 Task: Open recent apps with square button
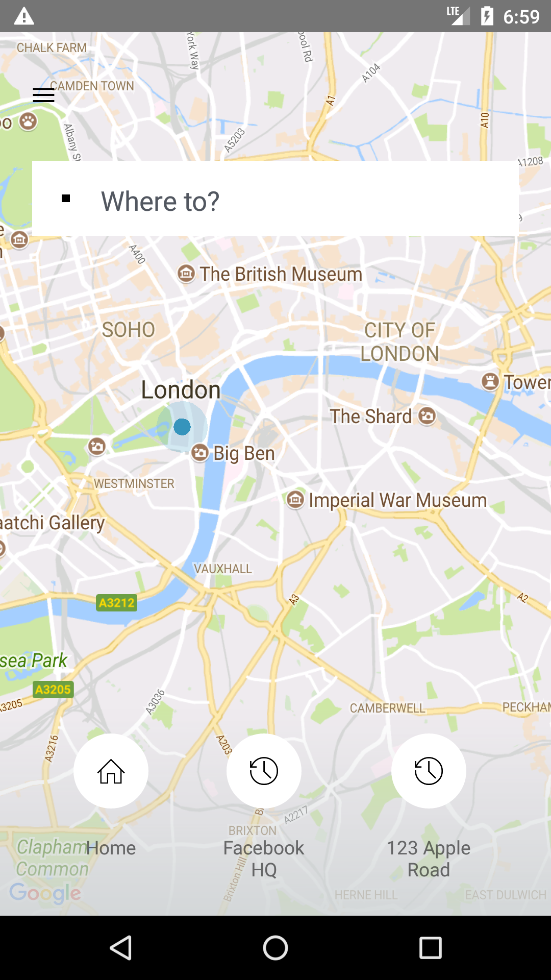(x=430, y=948)
